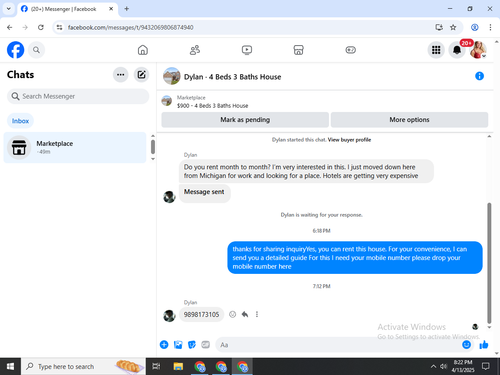
Task: Open Windows notification center
Action: click(x=486, y=366)
